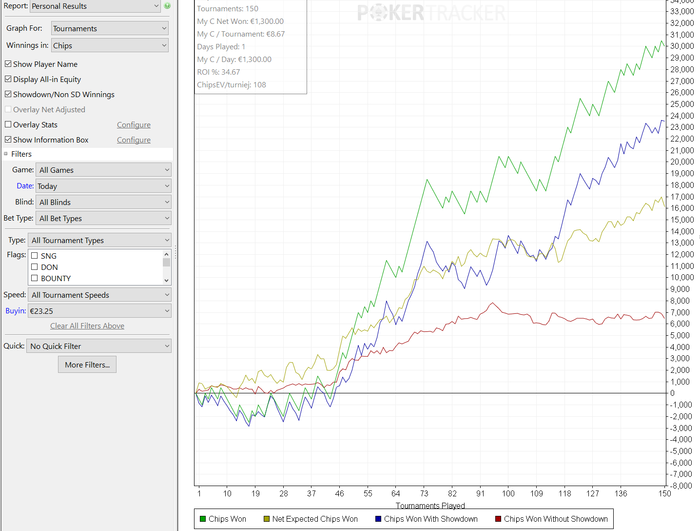700x531 pixels.
Task: Click Configure link next to Show Information Box
Action: click(x=133, y=140)
